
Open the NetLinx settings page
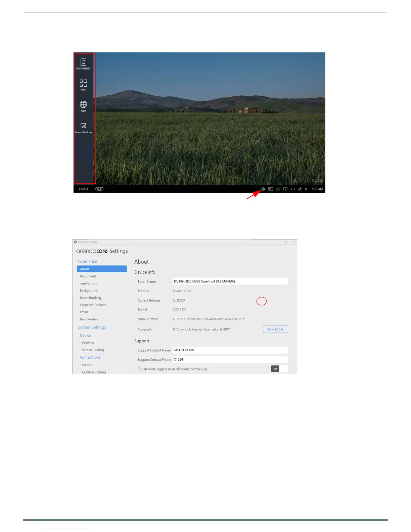click(88, 365)
